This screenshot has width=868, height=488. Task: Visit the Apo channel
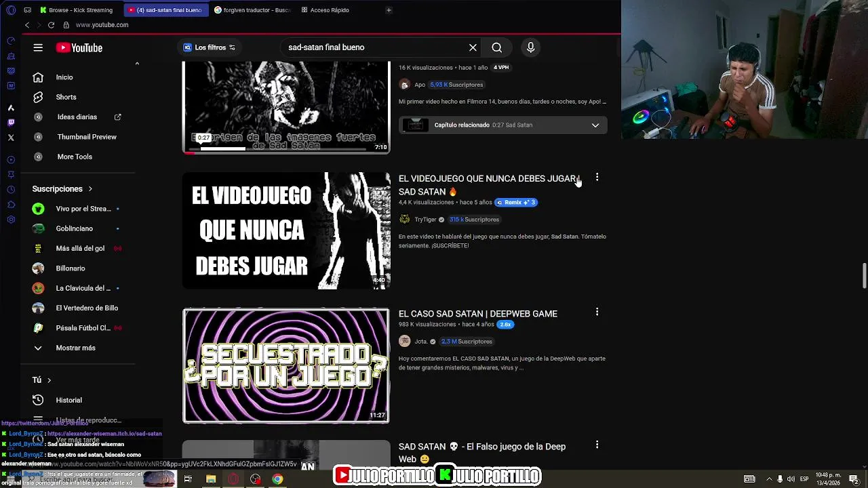[420, 85]
